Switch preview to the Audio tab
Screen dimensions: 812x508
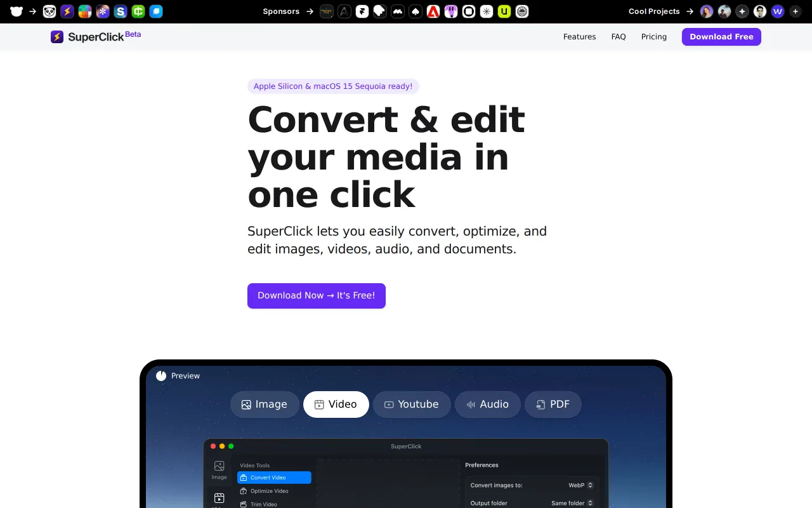488,404
